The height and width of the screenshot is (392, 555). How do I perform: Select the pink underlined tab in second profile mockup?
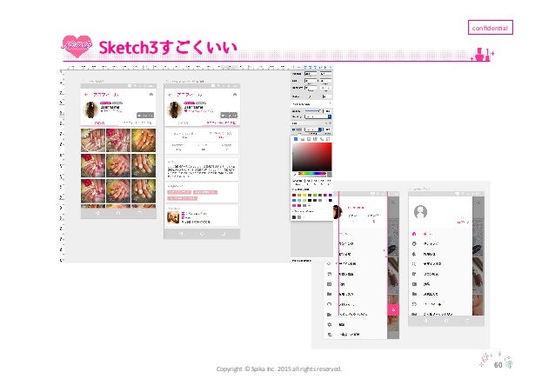tap(220, 123)
